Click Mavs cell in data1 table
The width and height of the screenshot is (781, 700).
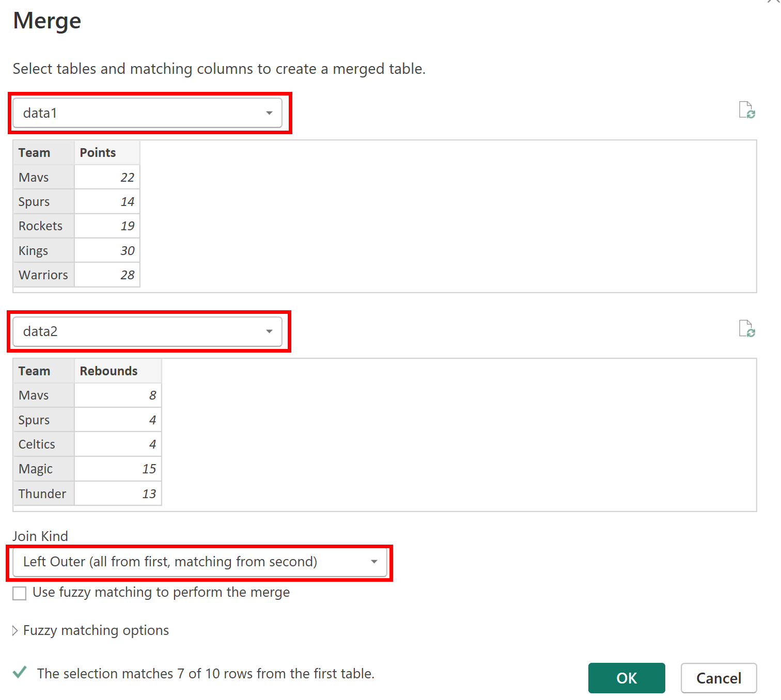point(44,177)
